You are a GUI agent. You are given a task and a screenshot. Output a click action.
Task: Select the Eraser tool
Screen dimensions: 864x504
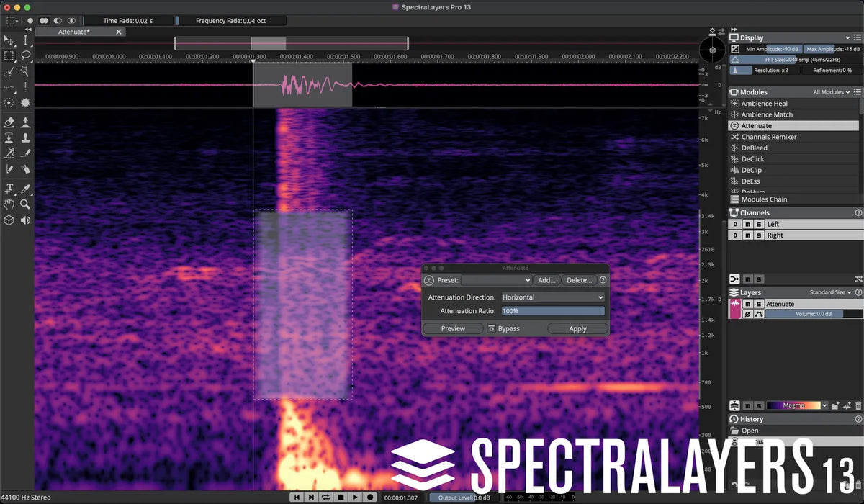pyautogui.click(x=9, y=122)
